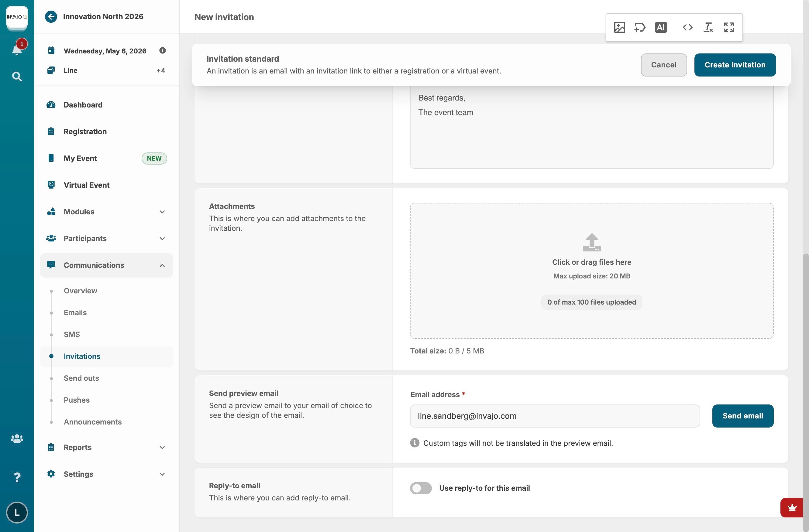Click the insert image icon in editor toolbar
The image size is (809, 532).
click(x=619, y=28)
